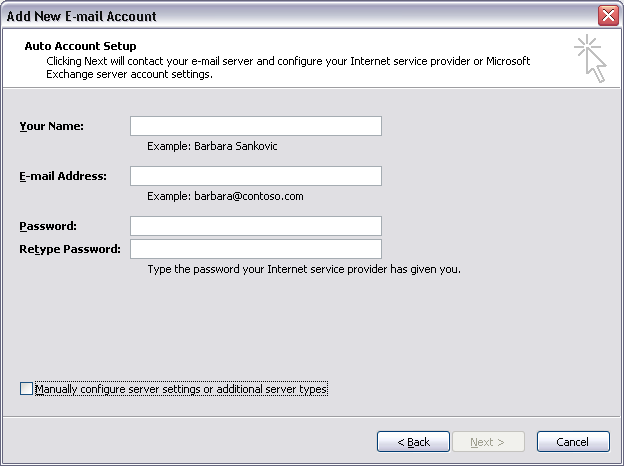Click the grayed-out Next button
624x466 pixels.
point(488,442)
